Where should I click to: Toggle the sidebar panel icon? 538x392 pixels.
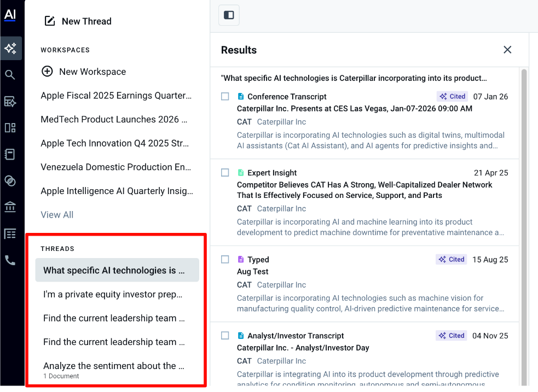pyautogui.click(x=229, y=15)
